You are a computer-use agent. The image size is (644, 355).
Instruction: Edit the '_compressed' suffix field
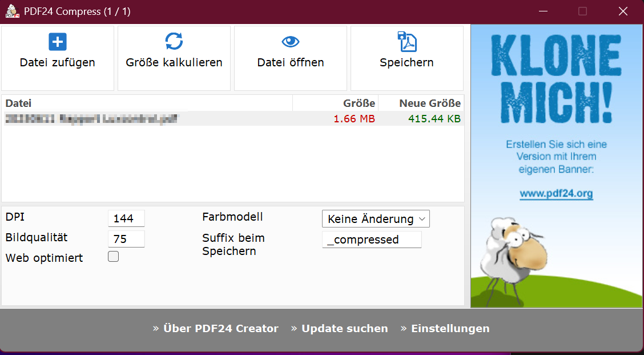click(372, 240)
